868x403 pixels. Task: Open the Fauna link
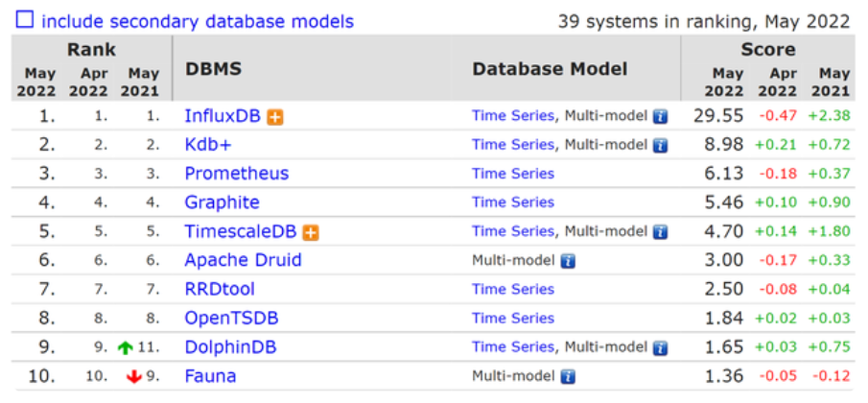pyautogui.click(x=210, y=376)
